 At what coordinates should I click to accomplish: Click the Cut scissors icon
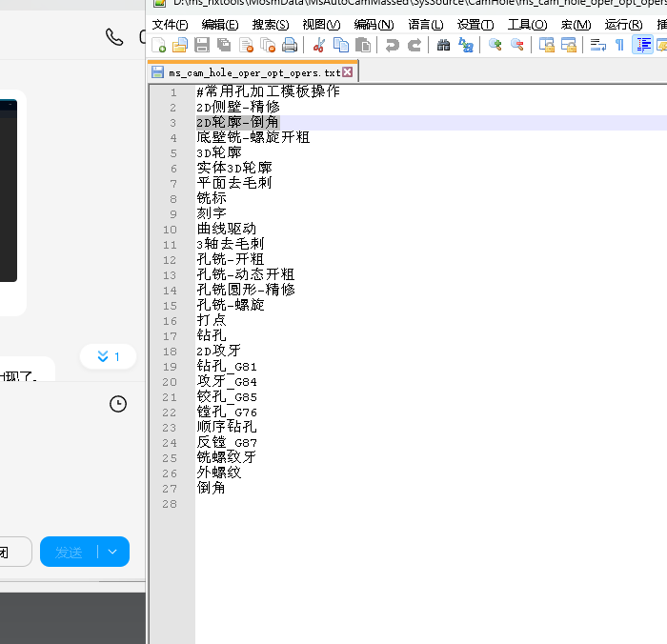point(319,45)
